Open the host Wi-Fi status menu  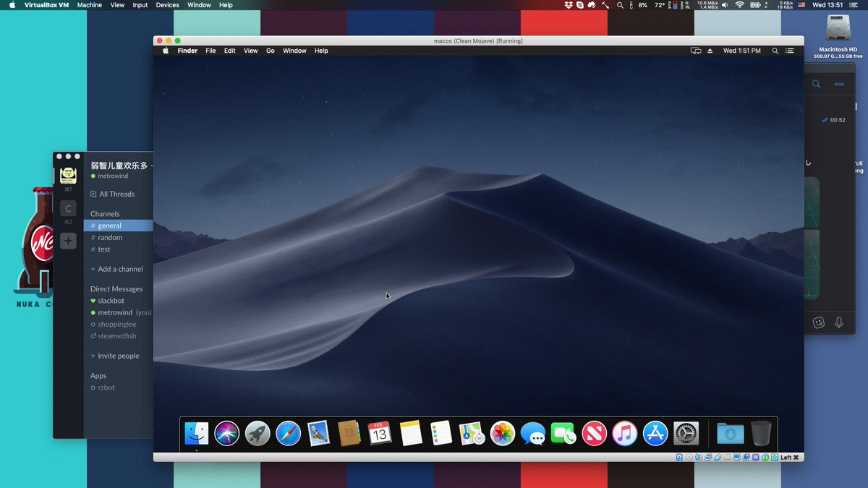(x=739, y=5)
